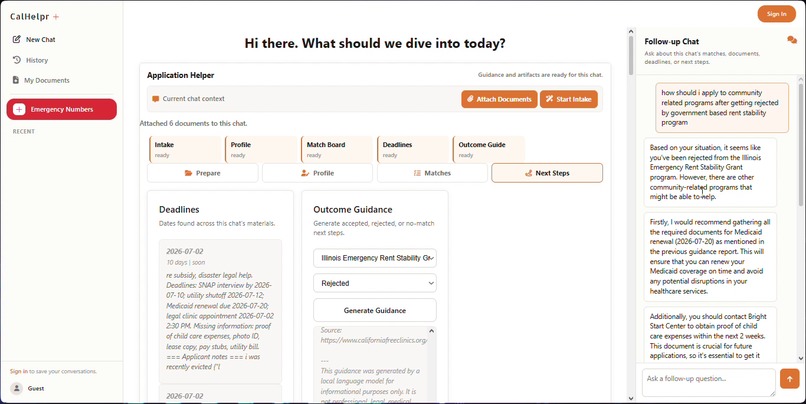Click route icon on Next Steps tab

click(x=528, y=173)
